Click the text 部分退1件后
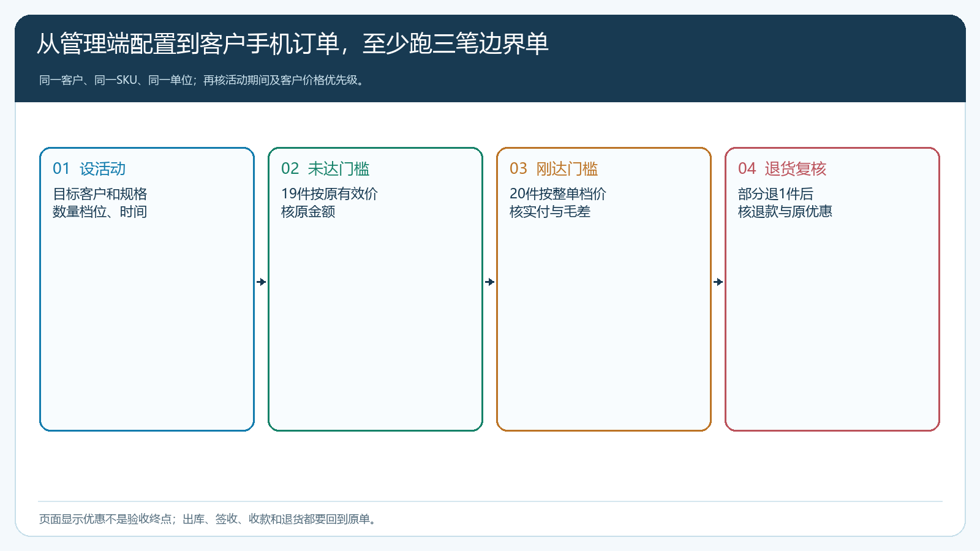 click(776, 194)
